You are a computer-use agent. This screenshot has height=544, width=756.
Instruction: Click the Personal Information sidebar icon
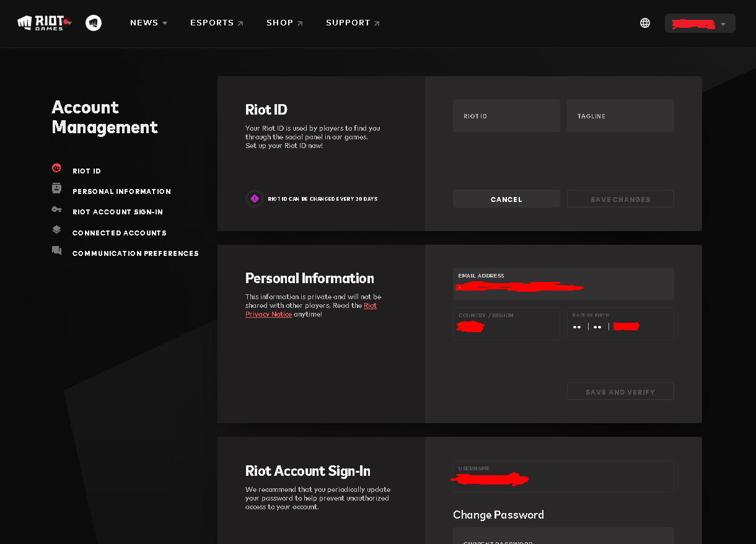[56, 188]
